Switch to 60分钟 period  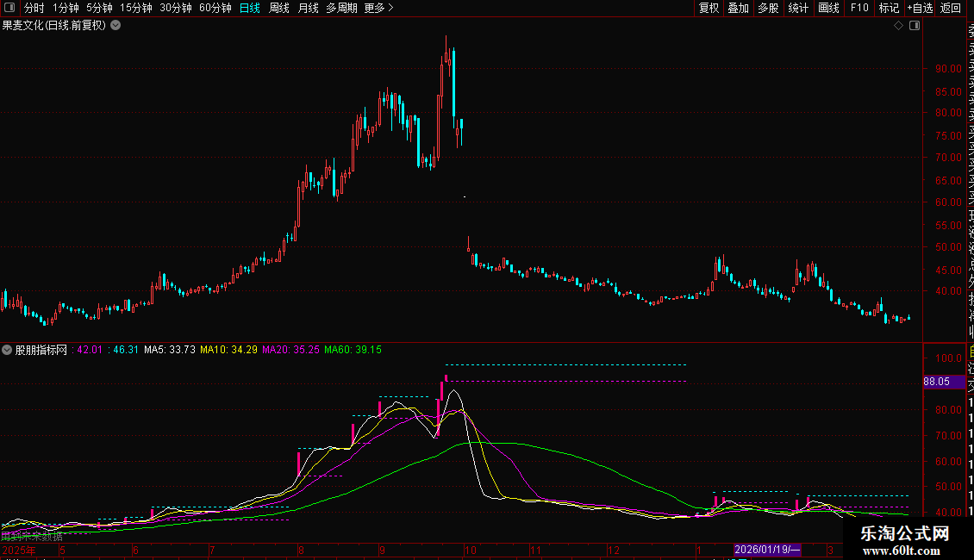[x=215, y=8]
